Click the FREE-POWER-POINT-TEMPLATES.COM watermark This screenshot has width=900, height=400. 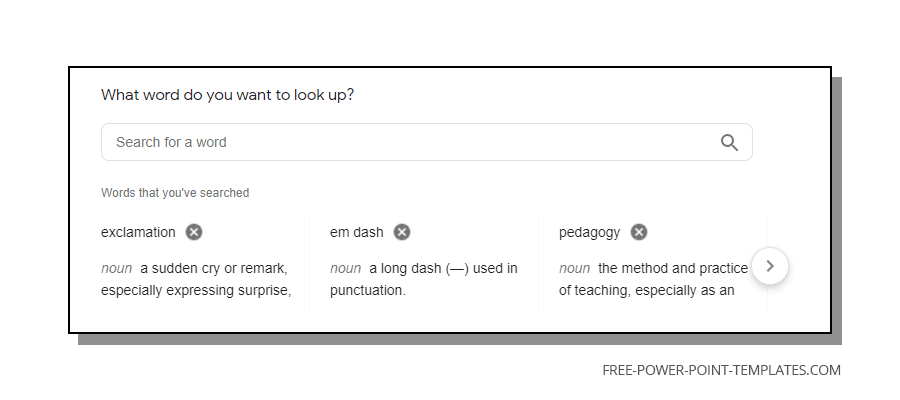click(721, 370)
